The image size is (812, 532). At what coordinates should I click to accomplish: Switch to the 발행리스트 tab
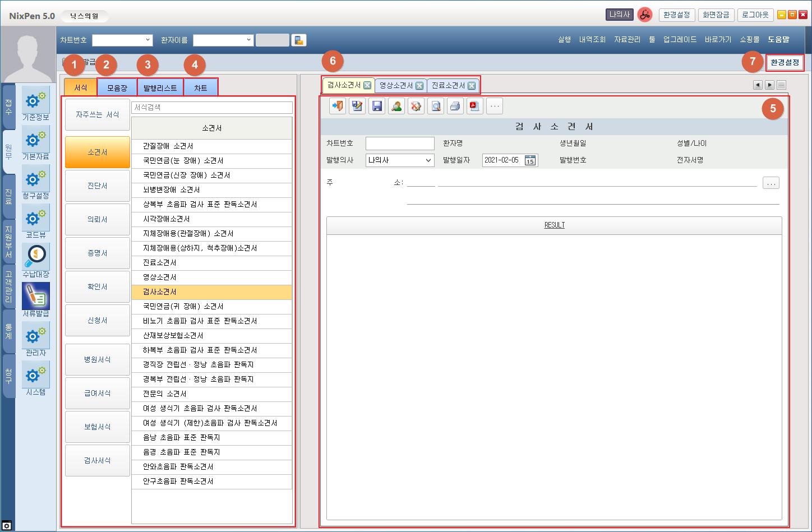(x=160, y=88)
